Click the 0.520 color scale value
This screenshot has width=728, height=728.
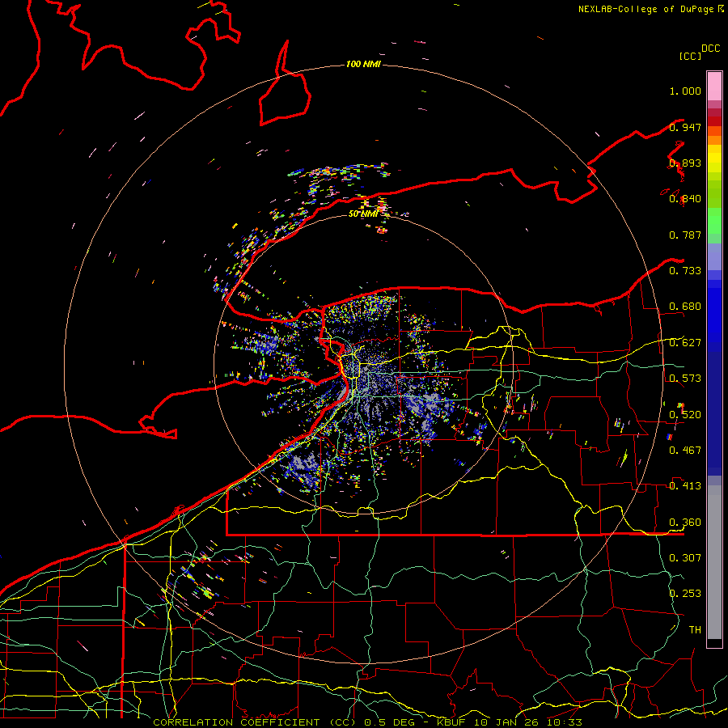(685, 414)
